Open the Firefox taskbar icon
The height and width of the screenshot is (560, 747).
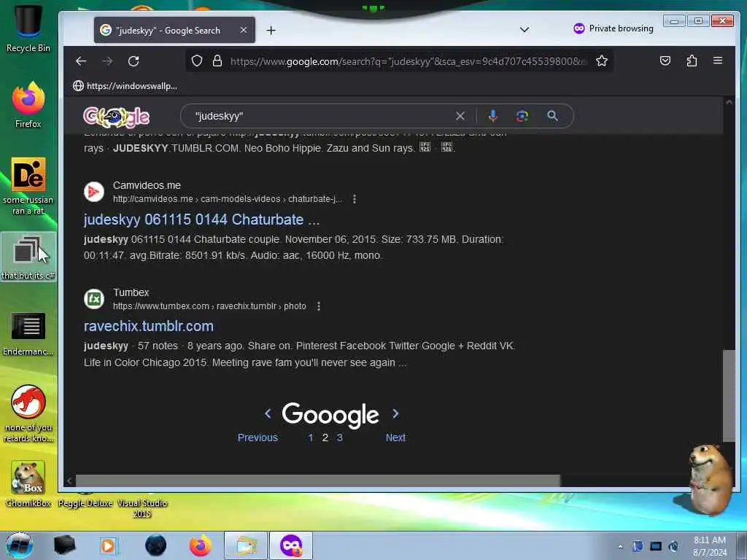[201, 545]
